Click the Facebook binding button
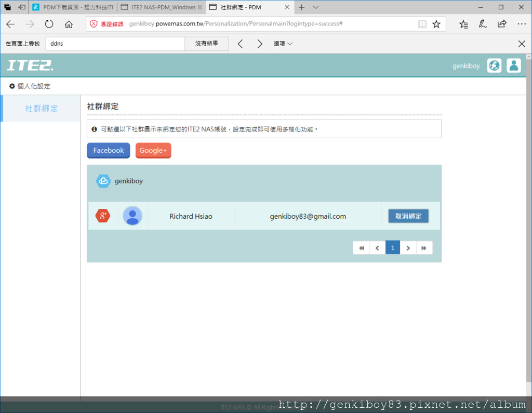Screen dimensions: 532x413 click(108, 150)
